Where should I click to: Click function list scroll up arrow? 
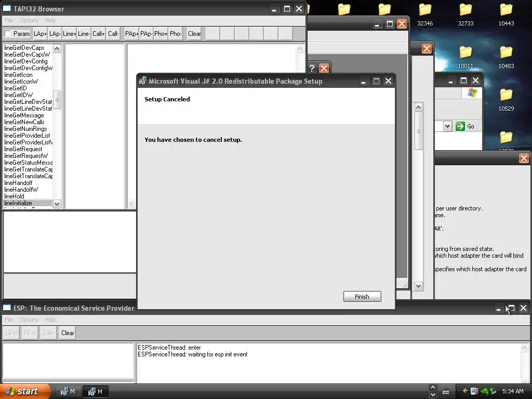(57, 48)
